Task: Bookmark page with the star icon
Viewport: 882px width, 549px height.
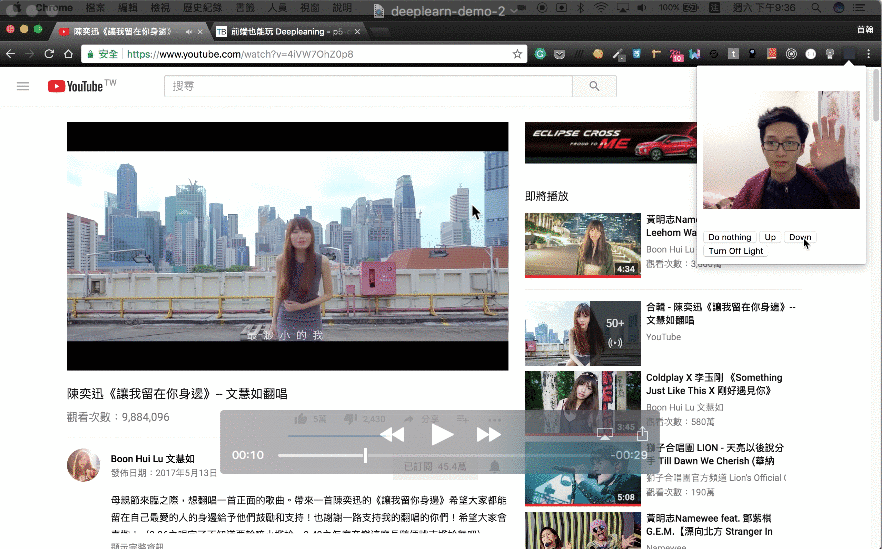Action: pos(517,54)
